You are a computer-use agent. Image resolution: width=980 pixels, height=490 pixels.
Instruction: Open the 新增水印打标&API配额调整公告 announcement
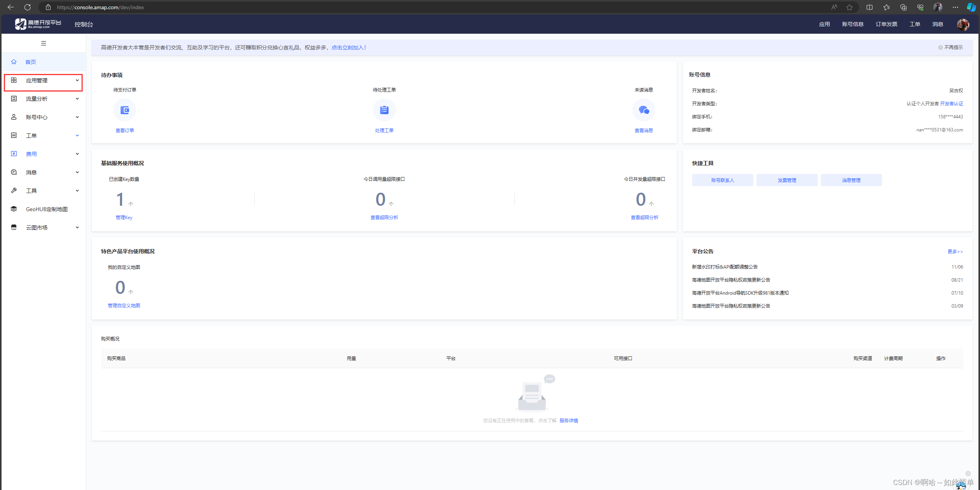pos(725,267)
